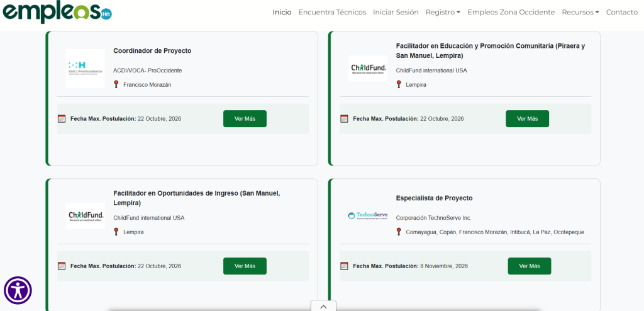Open the accessibility widget icon
The width and height of the screenshot is (644, 311).
18,290
